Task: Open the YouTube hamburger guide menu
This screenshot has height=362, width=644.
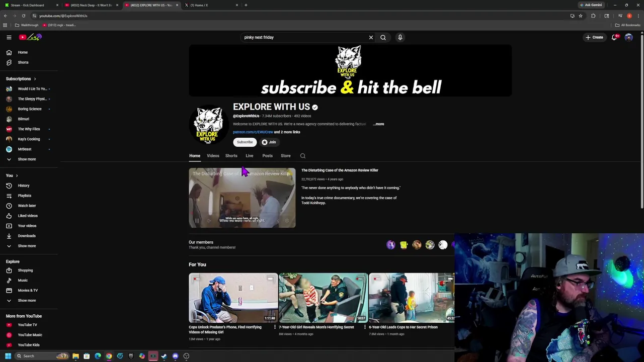Action: (x=9, y=37)
